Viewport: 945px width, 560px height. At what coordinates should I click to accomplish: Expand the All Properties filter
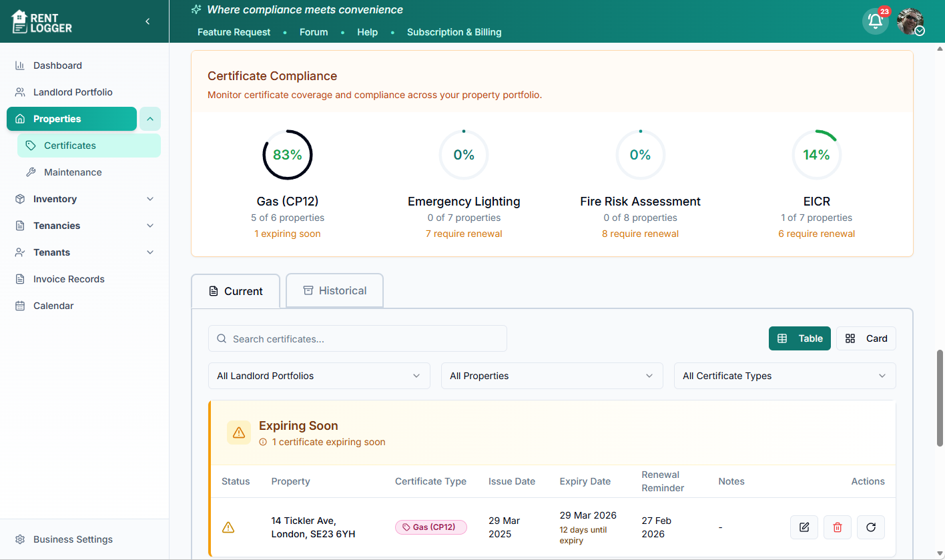[x=552, y=375]
